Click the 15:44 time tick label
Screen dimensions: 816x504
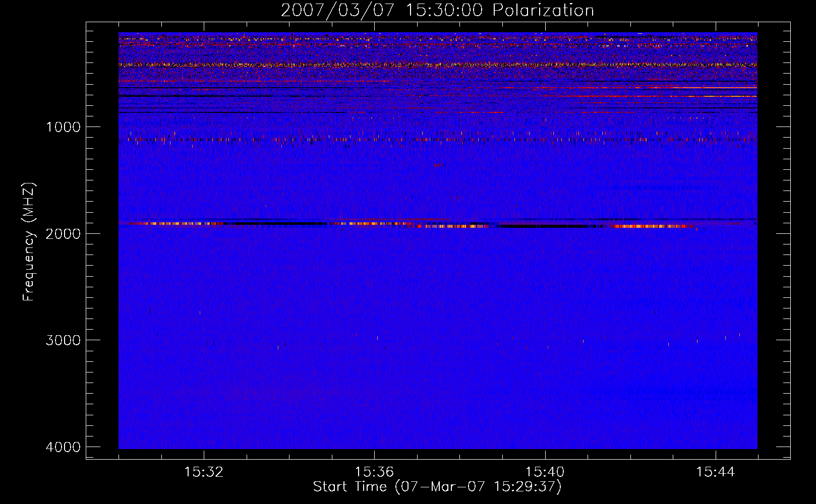click(x=715, y=472)
